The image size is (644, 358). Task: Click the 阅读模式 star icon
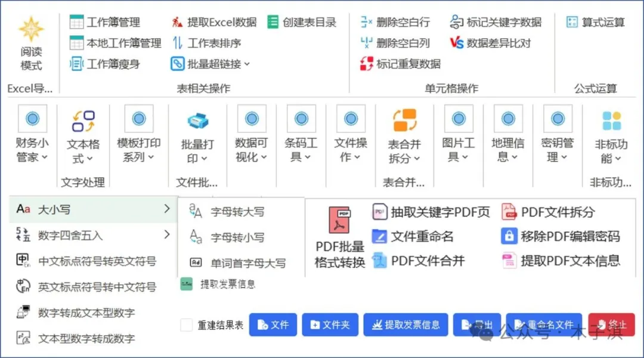(x=31, y=29)
